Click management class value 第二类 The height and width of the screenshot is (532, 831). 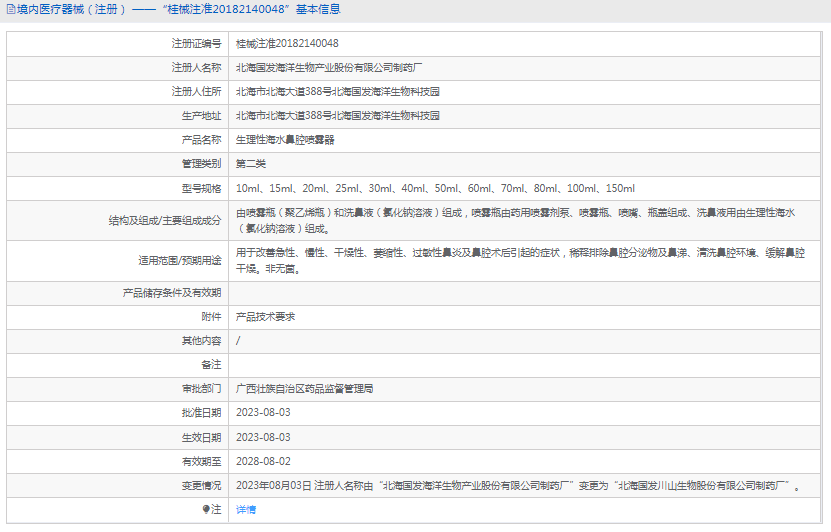pos(251,164)
